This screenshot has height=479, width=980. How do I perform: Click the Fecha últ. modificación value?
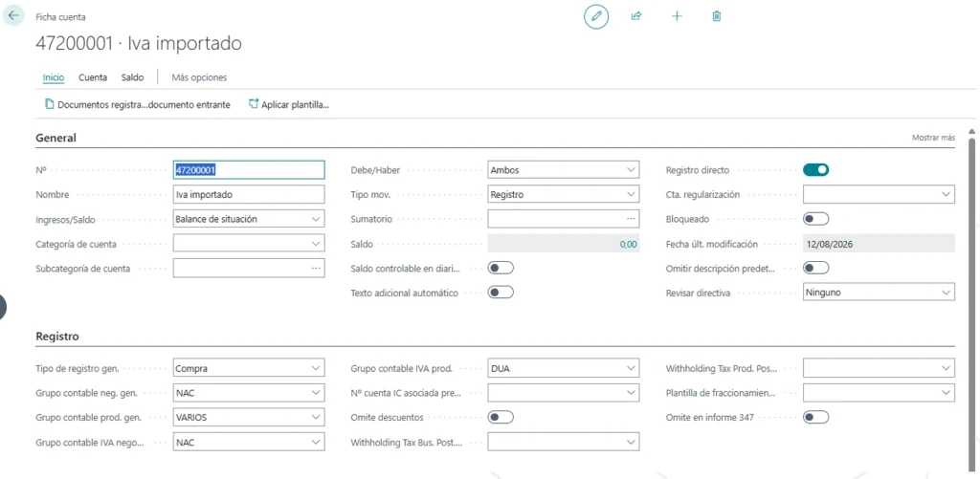pos(879,244)
